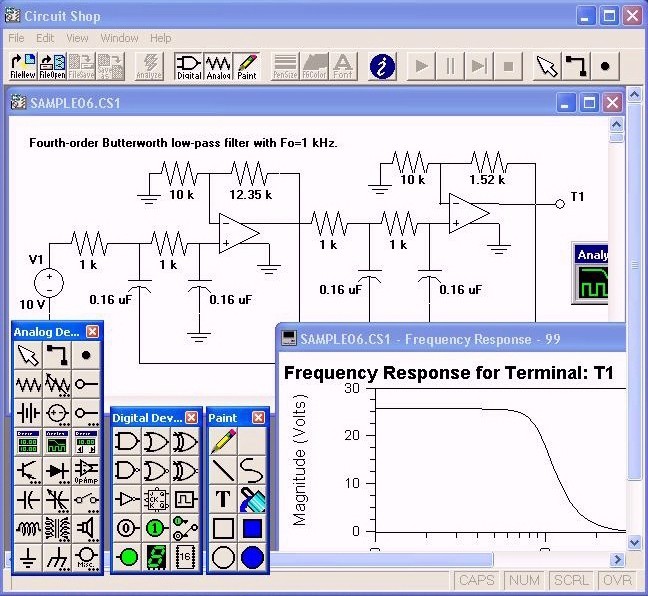Viewport: 648px width, 596px height.
Task: Click the Font toolbar icon
Action: click(343, 66)
